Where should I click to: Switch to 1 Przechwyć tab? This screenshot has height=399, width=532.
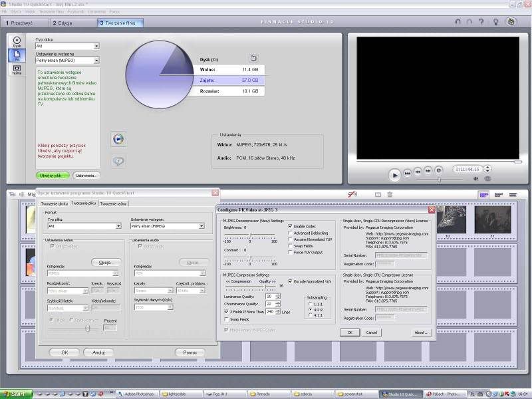tap(25, 23)
